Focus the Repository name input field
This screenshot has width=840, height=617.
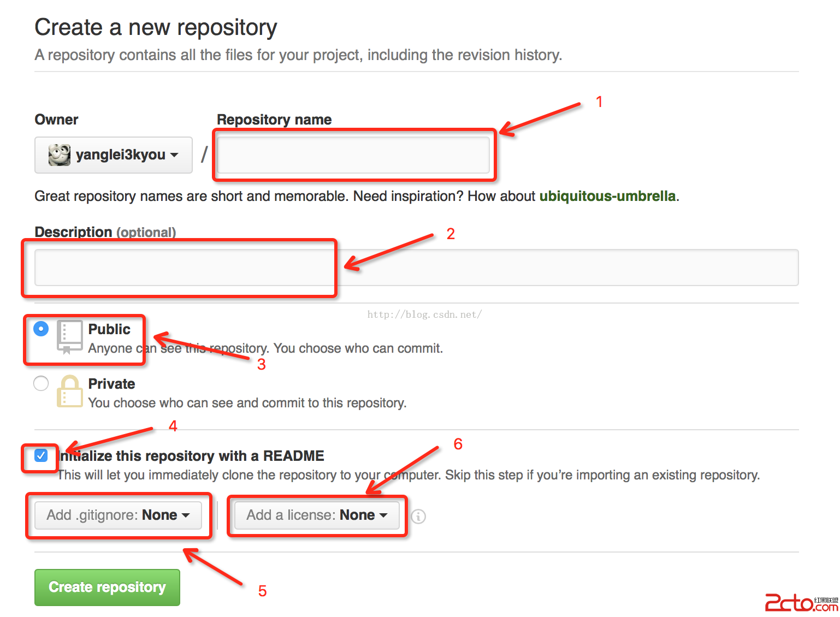tap(353, 155)
